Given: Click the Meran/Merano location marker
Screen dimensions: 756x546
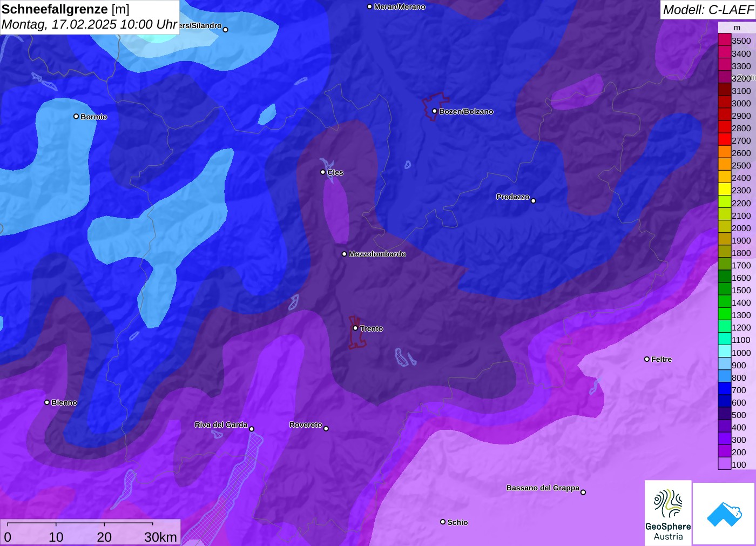Looking at the screenshot, I should (x=370, y=6).
